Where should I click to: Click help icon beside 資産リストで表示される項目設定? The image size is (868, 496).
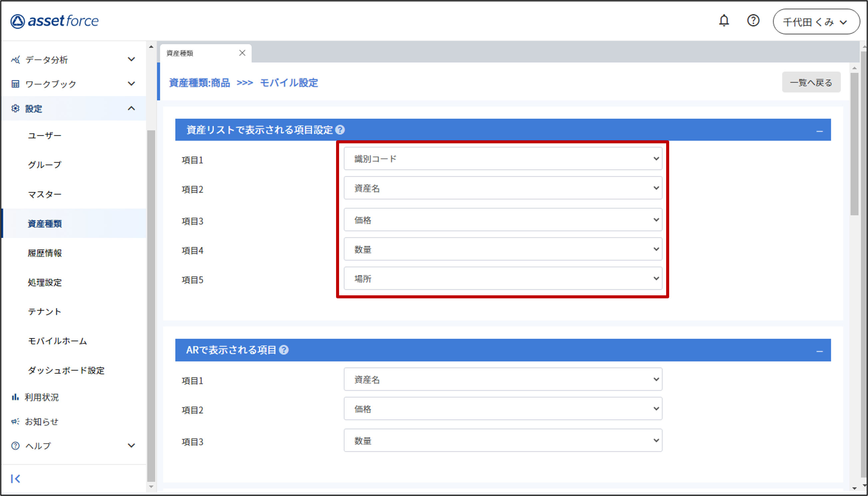click(340, 130)
